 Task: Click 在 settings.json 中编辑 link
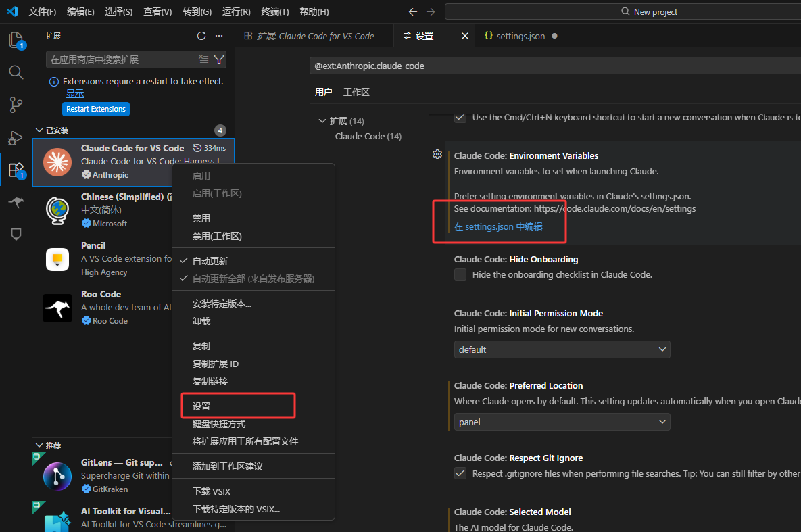tap(498, 226)
